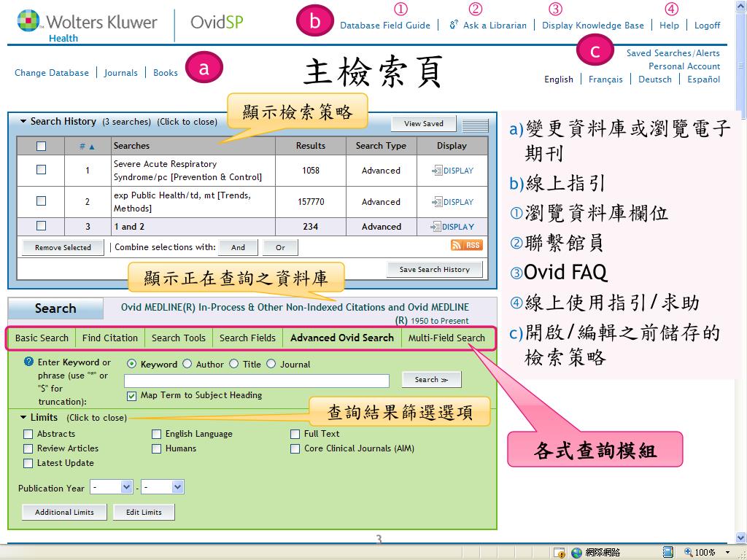
Task: Click the View Saved button
Action: pos(424,124)
